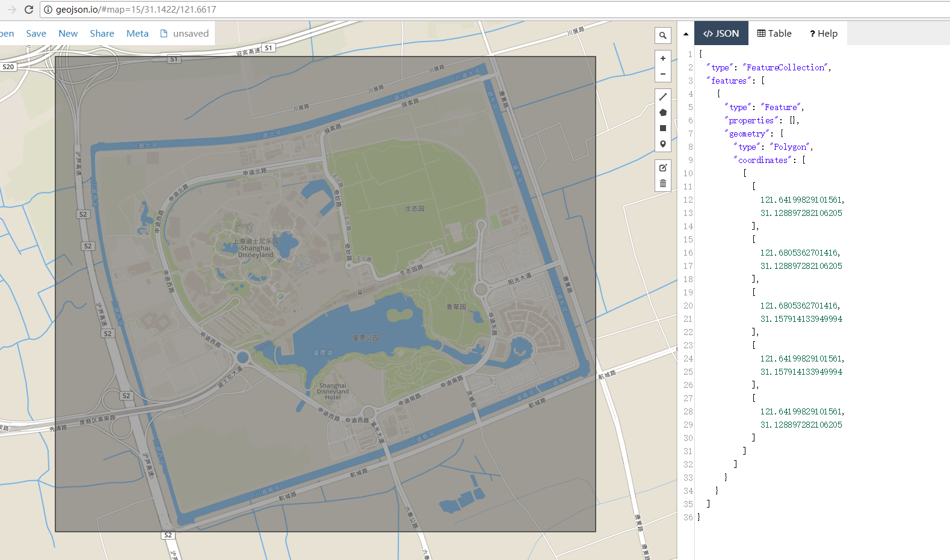Image resolution: width=950 pixels, height=560 pixels.
Task: Select the draw marker tool
Action: tap(662, 144)
